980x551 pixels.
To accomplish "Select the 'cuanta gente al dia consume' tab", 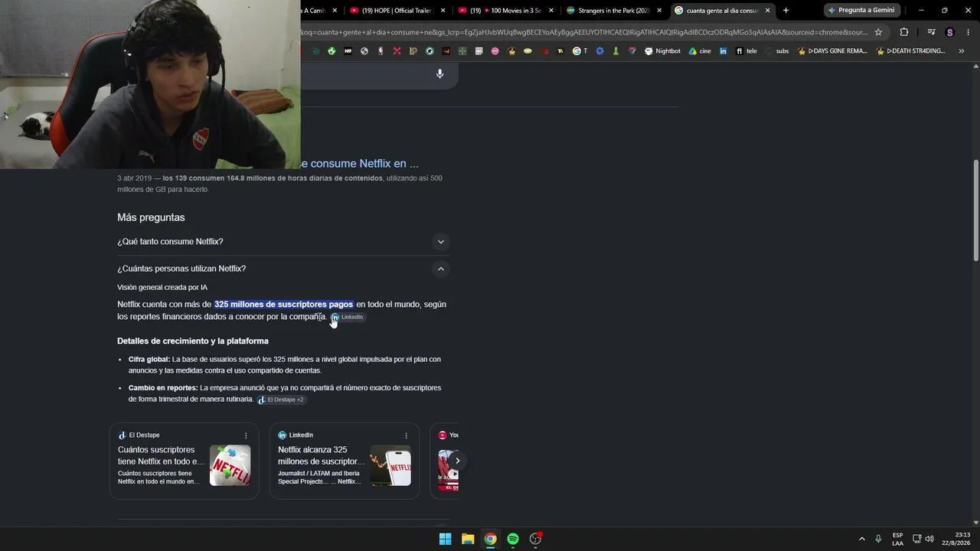I will [722, 11].
